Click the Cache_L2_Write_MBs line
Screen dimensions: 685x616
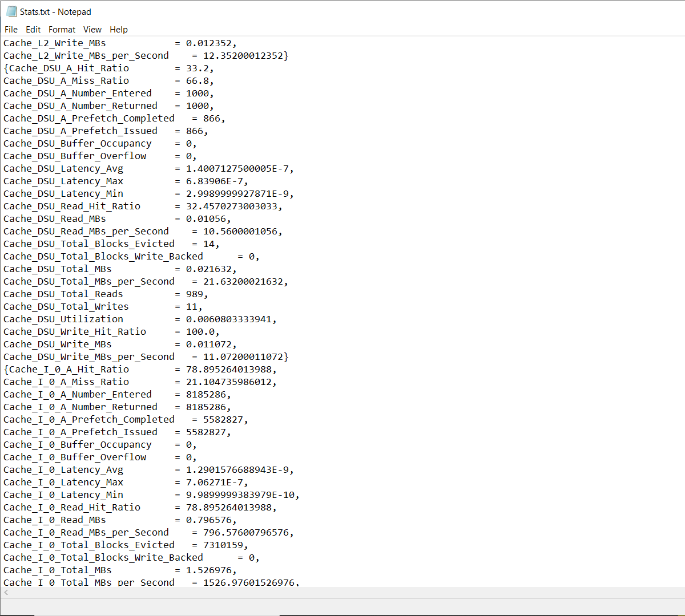point(120,43)
